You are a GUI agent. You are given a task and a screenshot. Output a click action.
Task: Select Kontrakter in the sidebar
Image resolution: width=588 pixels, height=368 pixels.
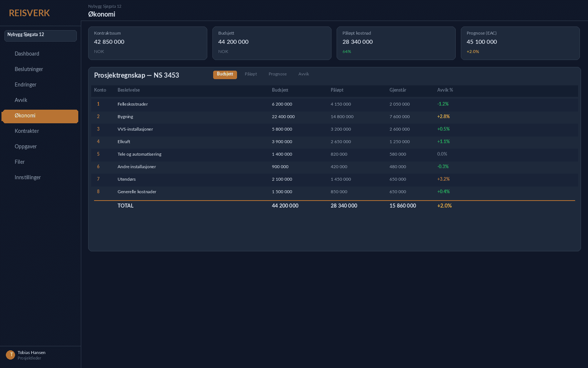(x=26, y=131)
